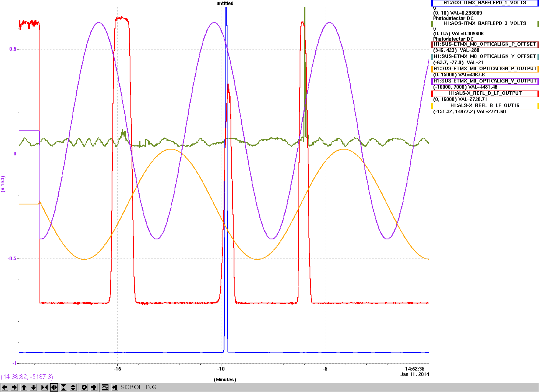The image size is (539, 392).
Task: Pan the plot left with arrow button
Action: tap(5, 387)
